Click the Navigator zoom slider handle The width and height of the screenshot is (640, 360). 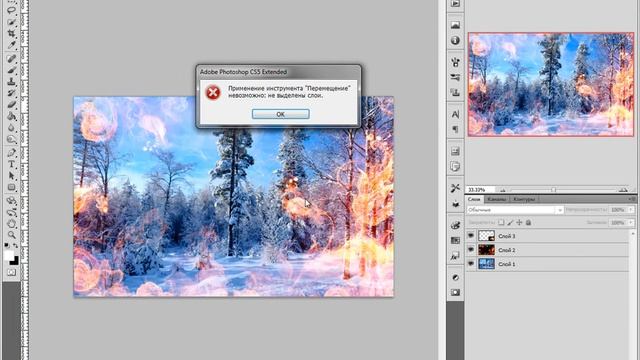(553, 190)
